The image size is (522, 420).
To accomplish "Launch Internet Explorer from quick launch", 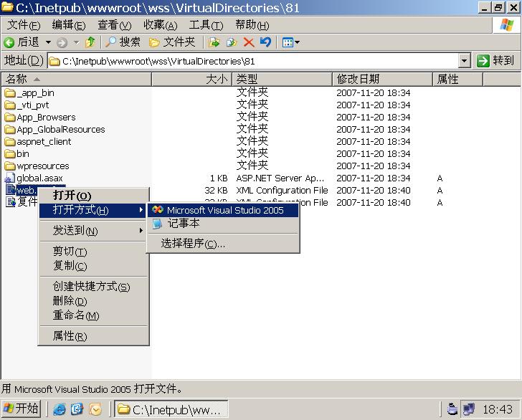I will [60, 409].
